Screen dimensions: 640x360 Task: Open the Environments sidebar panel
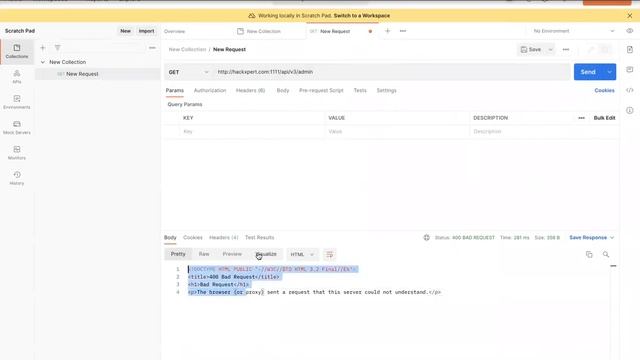click(17, 102)
